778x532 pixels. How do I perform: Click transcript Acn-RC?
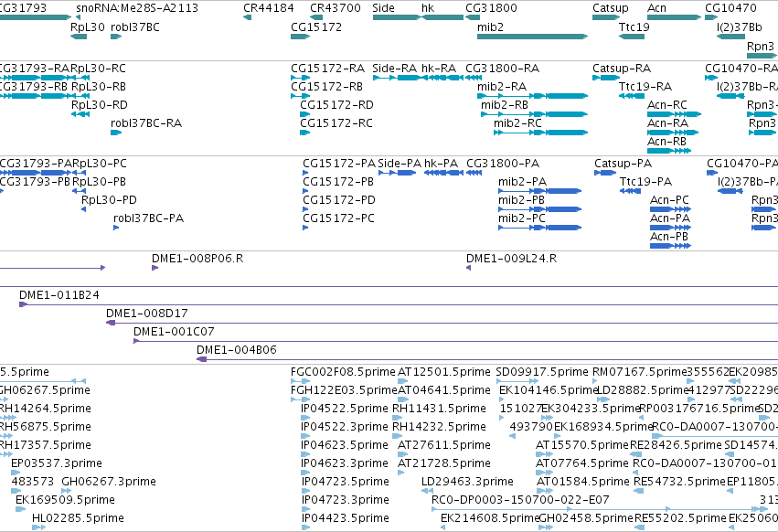[675, 114]
